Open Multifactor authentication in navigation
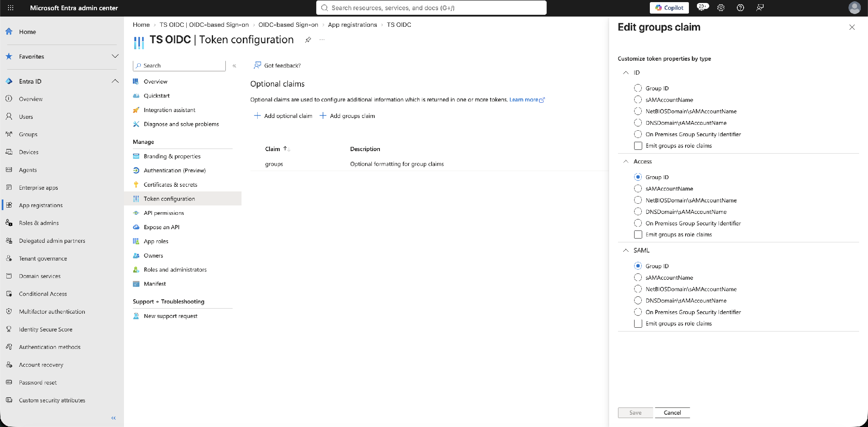Screen dimensions: 868x427 [x=52, y=312]
